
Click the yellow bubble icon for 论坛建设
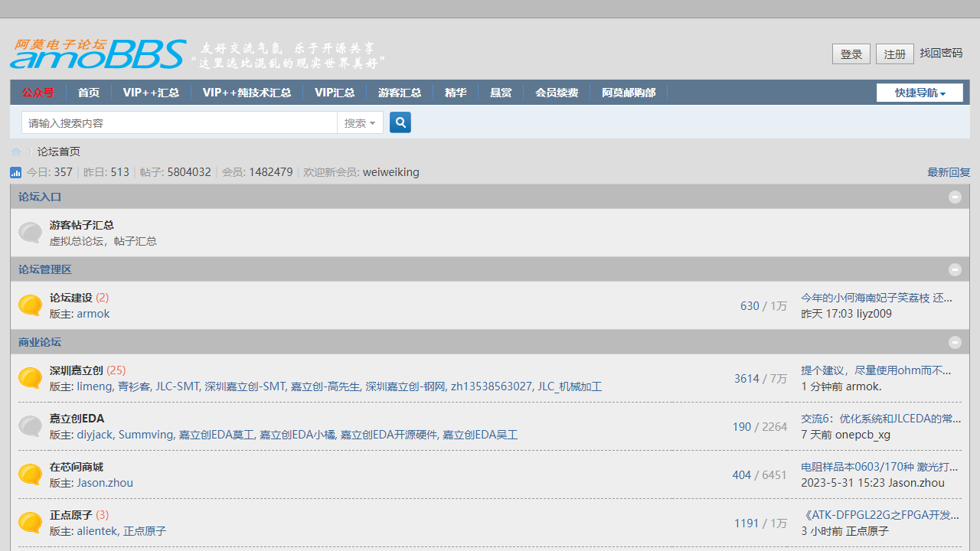click(30, 305)
